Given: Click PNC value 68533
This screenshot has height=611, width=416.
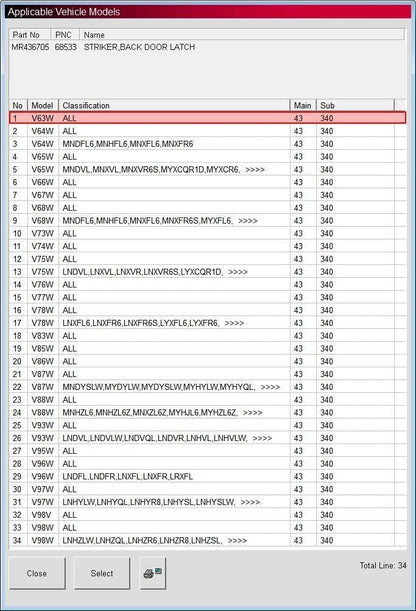Looking at the screenshot, I should [x=65, y=47].
